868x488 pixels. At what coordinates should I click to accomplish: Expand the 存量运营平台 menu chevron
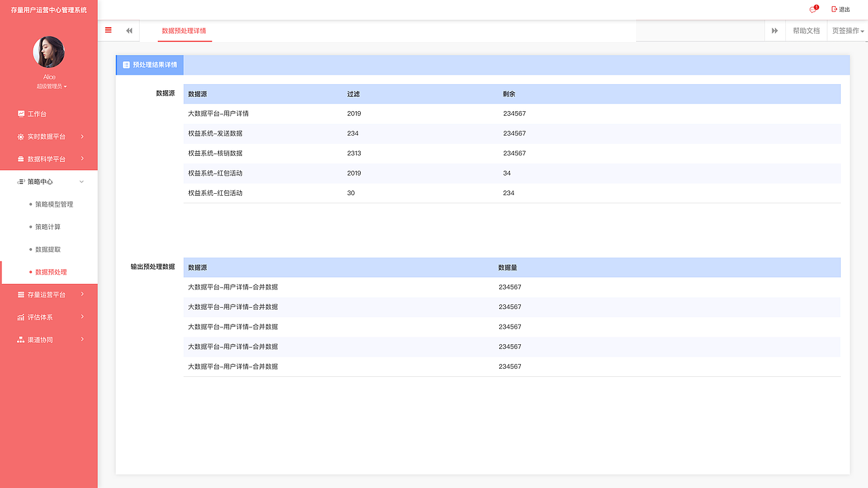(82, 295)
